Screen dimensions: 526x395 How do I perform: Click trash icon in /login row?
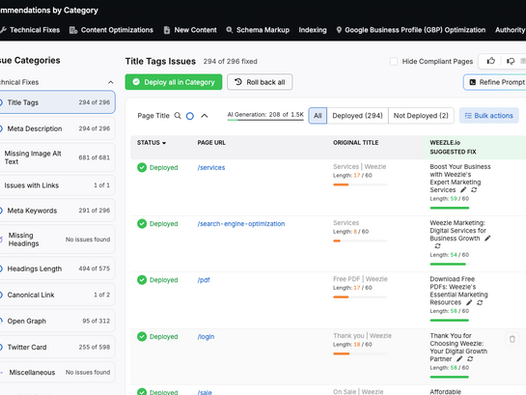(512, 339)
